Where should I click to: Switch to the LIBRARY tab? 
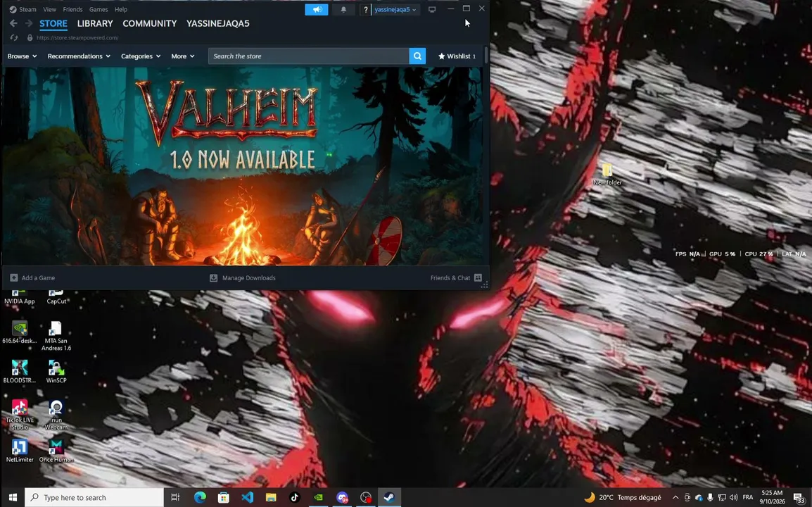(x=95, y=23)
